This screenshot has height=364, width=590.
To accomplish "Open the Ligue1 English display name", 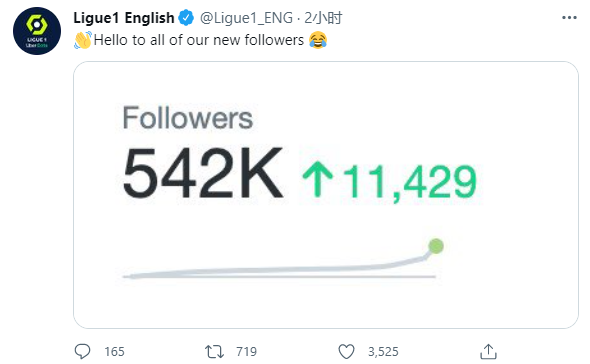I will point(123,18).
